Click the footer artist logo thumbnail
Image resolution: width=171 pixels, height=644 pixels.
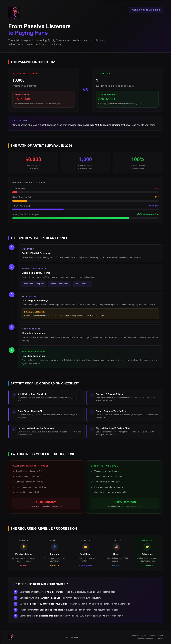point(11,636)
